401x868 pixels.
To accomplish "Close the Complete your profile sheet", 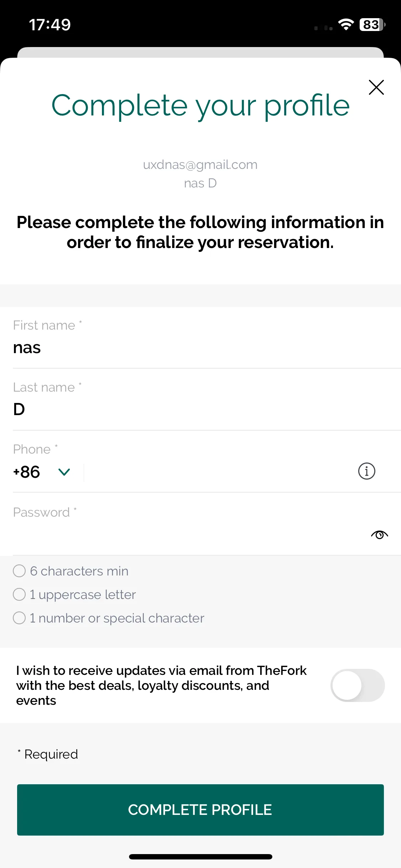I will point(376,87).
